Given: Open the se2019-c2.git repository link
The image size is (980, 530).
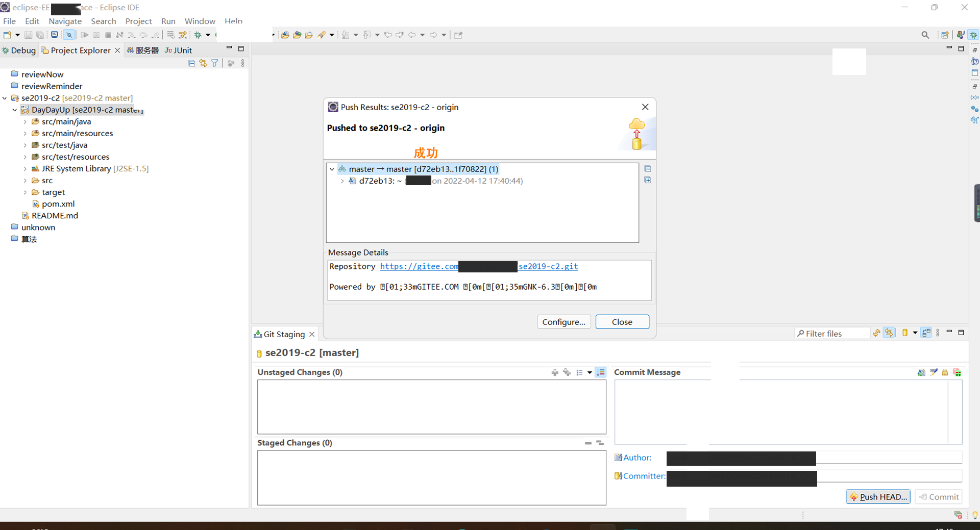Looking at the screenshot, I should [x=548, y=266].
